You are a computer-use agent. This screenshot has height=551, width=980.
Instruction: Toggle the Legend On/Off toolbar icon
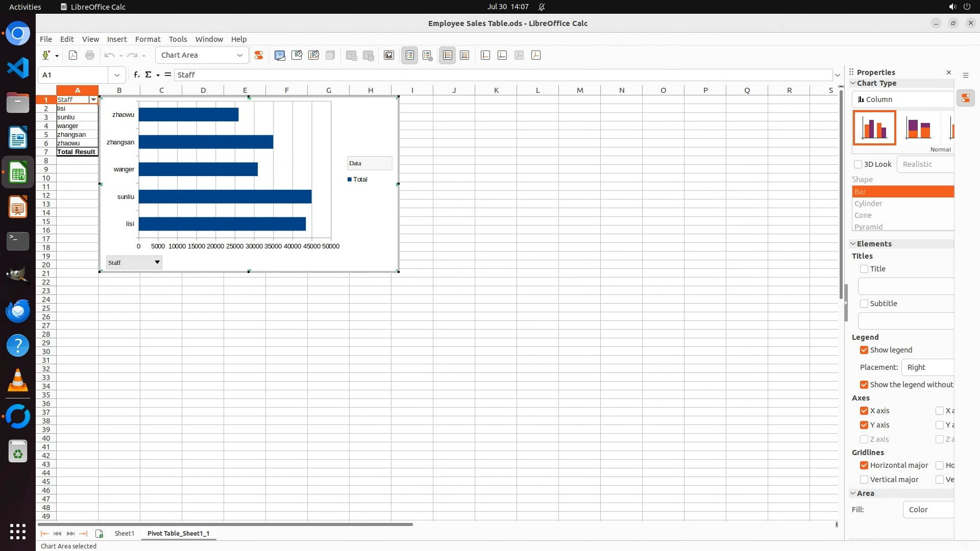(410, 56)
